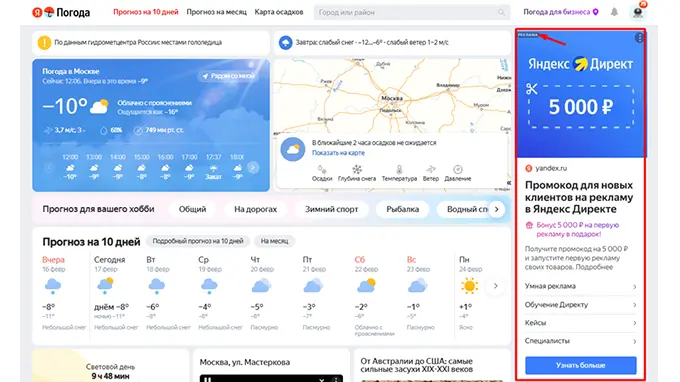Click the yellow ice warning icon
Viewport: 680px width, 382px height.
tap(44, 42)
